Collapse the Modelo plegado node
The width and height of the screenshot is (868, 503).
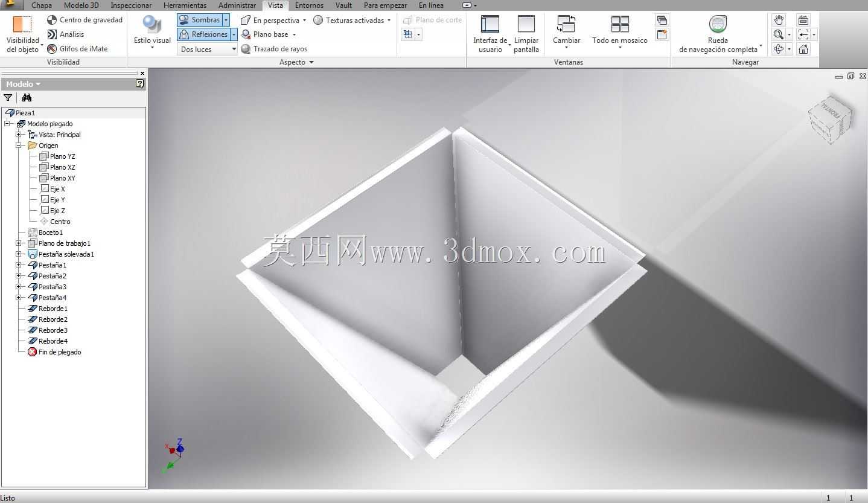point(7,124)
